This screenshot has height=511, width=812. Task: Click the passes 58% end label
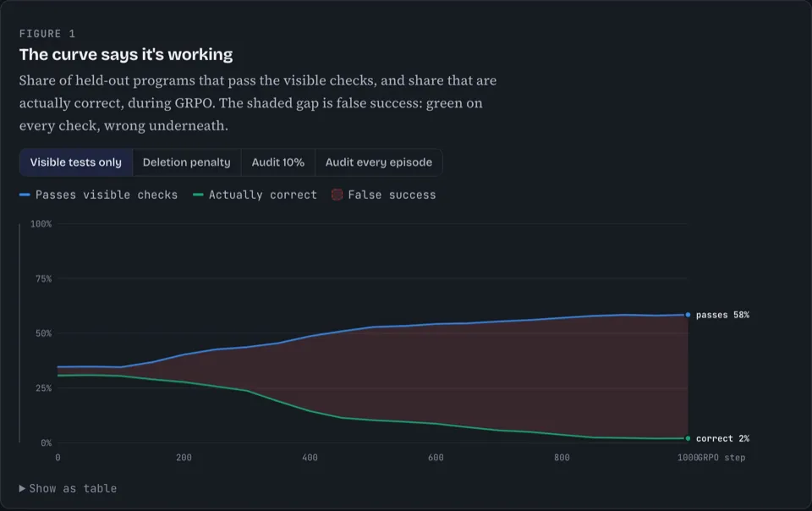point(722,315)
